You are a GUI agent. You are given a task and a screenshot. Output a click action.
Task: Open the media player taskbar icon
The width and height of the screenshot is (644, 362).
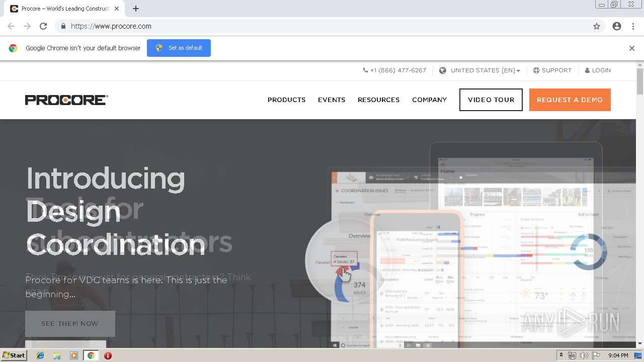(x=74, y=355)
